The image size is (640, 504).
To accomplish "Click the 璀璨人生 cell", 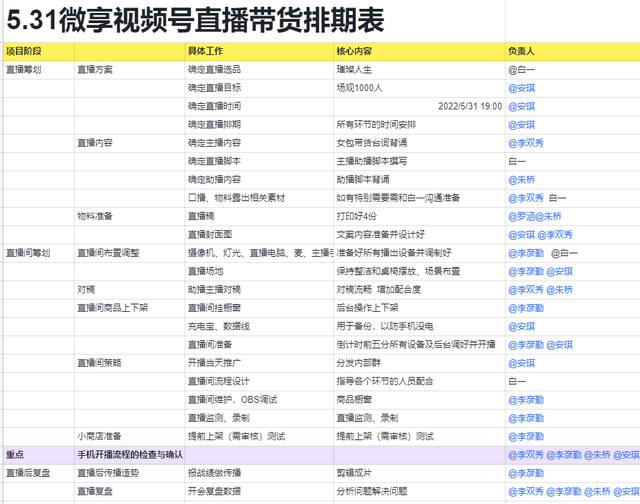I will (419, 70).
